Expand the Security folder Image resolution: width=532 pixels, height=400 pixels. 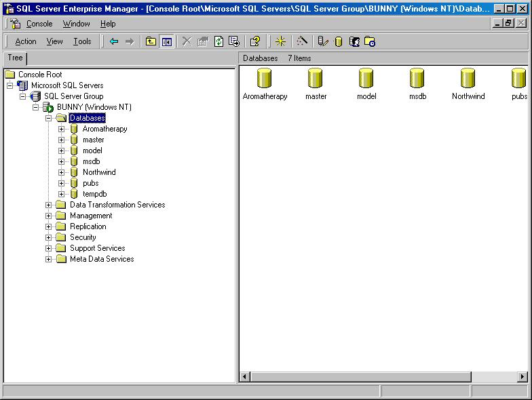(49, 237)
